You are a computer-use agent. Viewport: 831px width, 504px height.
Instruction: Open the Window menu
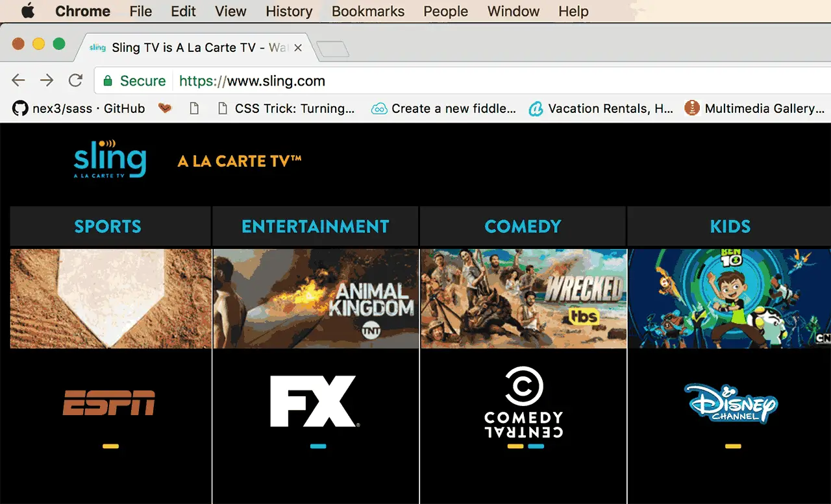click(x=514, y=11)
